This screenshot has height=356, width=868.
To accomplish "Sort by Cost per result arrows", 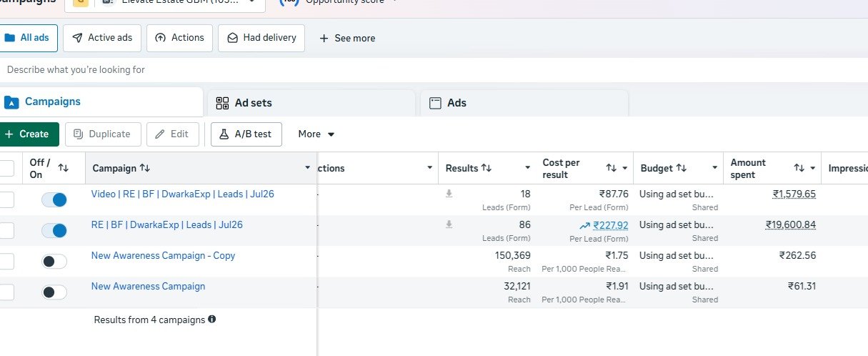I will [x=612, y=168].
